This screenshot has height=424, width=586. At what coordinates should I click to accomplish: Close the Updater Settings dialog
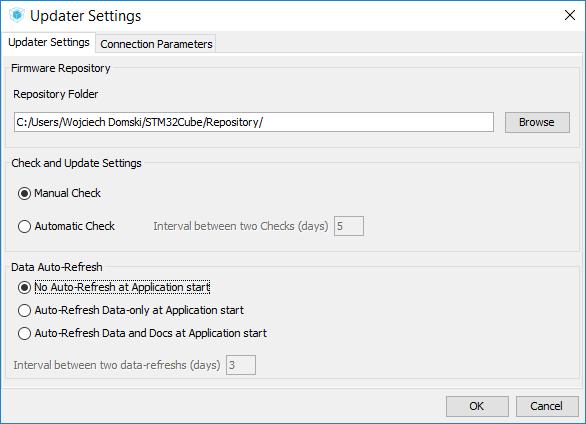coord(570,15)
